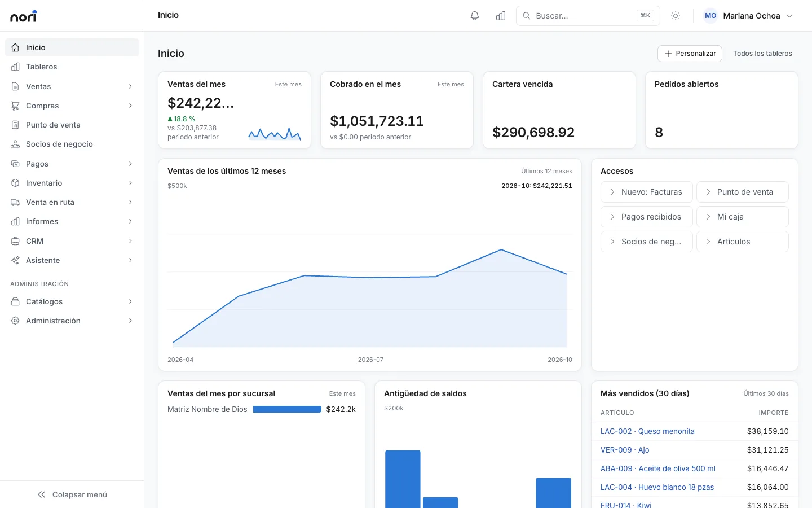Open the Mi caja shortcut

coord(743,217)
